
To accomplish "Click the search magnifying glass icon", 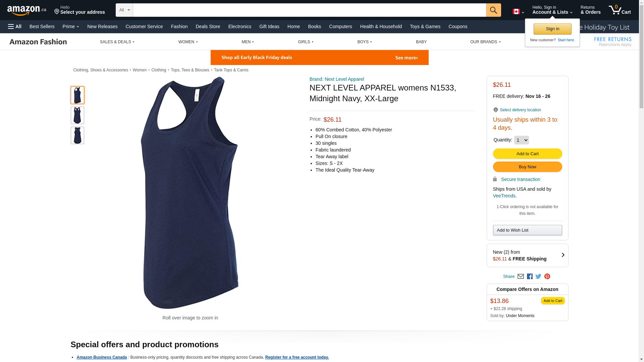I will tap(493, 10).
